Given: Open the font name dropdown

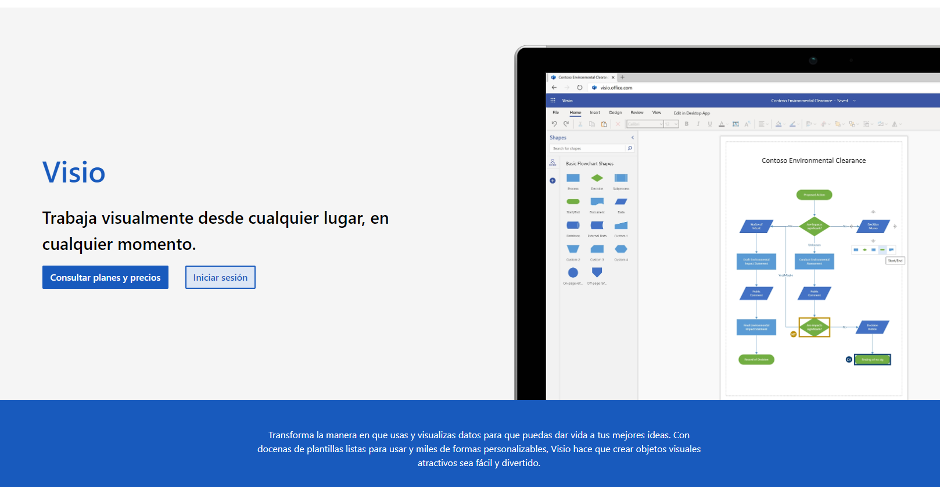Looking at the screenshot, I should [x=645, y=124].
